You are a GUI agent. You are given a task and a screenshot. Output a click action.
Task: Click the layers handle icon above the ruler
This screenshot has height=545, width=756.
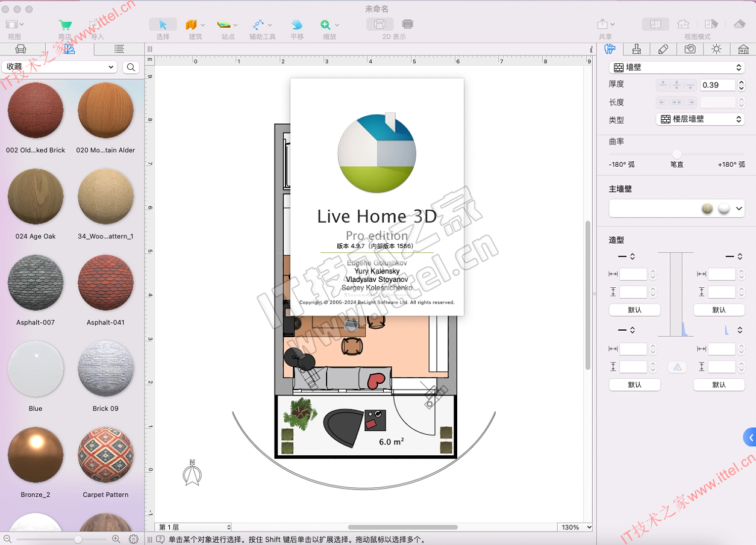pyautogui.click(x=150, y=49)
